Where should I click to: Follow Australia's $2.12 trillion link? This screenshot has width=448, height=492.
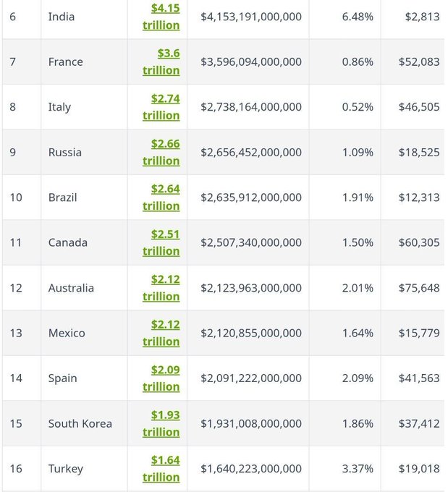click(161, 288)
